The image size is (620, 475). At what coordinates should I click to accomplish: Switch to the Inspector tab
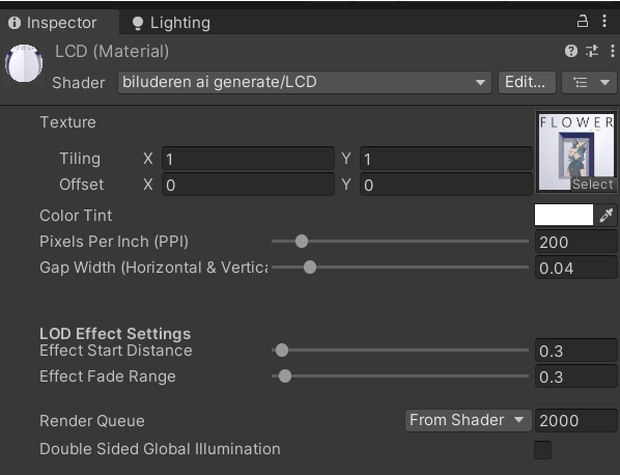point(59,23)
